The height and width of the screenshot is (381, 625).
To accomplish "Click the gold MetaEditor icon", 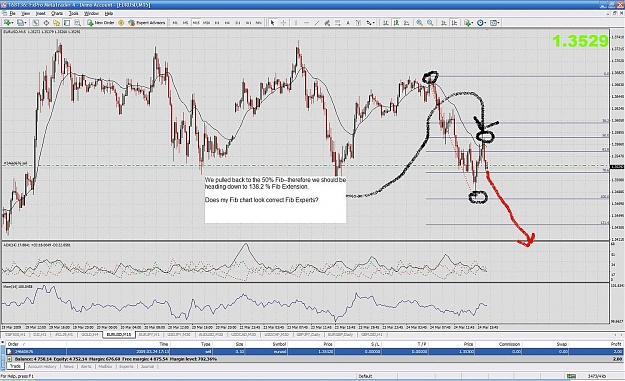I will [x=121, y=23].
